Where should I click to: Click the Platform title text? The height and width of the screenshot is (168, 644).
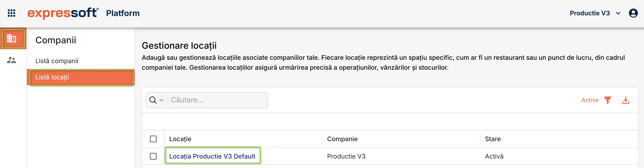pos(123,13)
